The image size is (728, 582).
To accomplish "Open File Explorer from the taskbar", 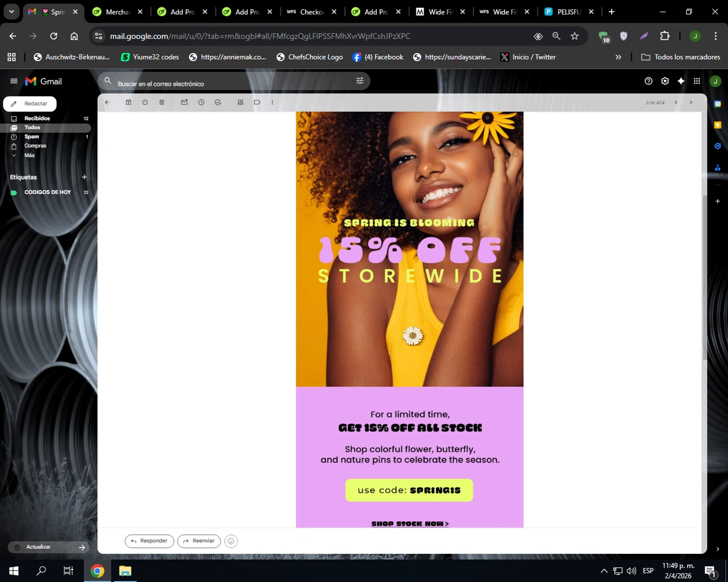I will click(125, 571).
